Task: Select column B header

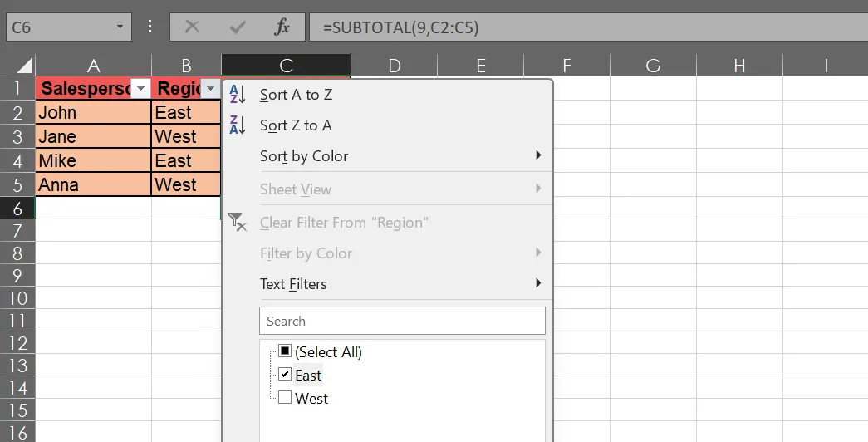Action: point(186,66)
